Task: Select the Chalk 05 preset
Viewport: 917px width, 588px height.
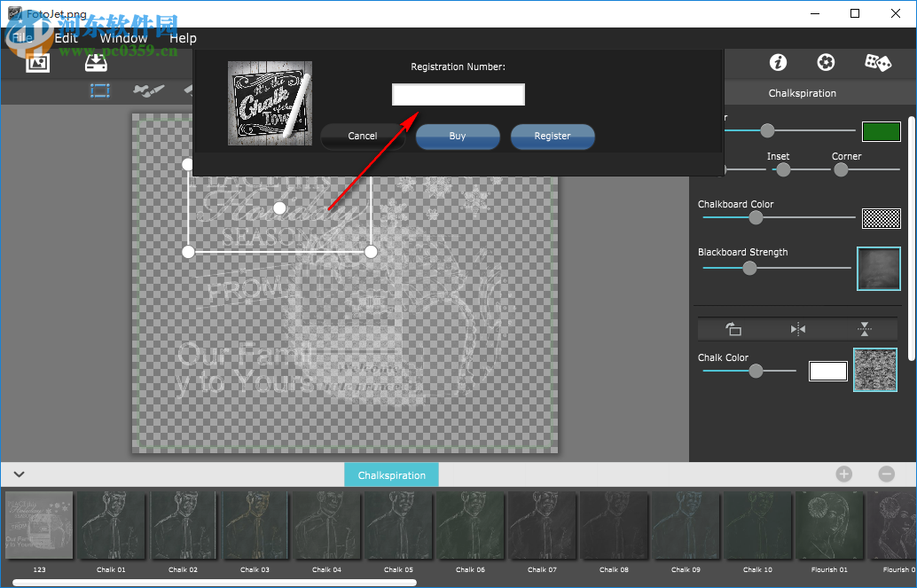Action: [x=399, y=525]
